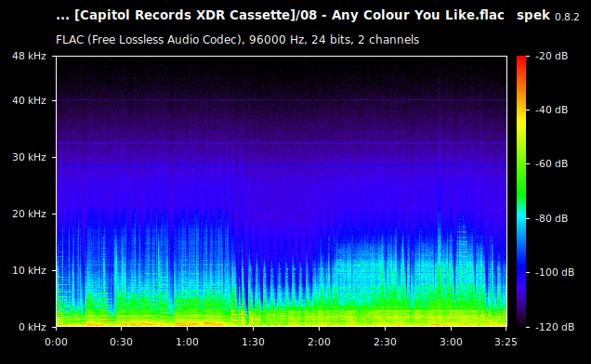Click the FLAC codec info line
The height and width of the screenshot is (364, 591).
[238, 40]
